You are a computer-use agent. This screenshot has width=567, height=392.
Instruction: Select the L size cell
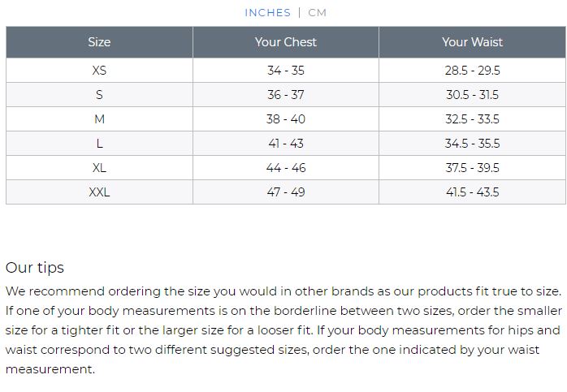[x=99, y=144]
